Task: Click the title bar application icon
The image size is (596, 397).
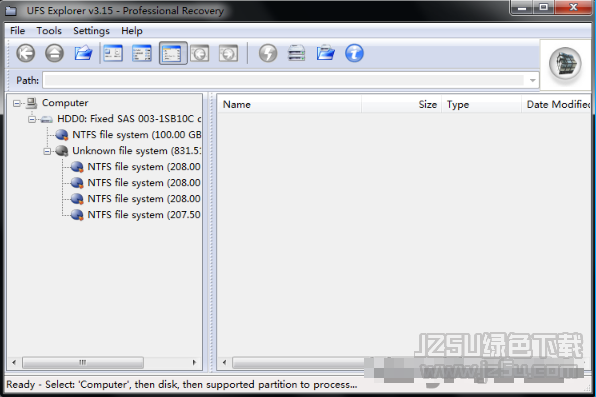Action: click(x=11, y=10)
